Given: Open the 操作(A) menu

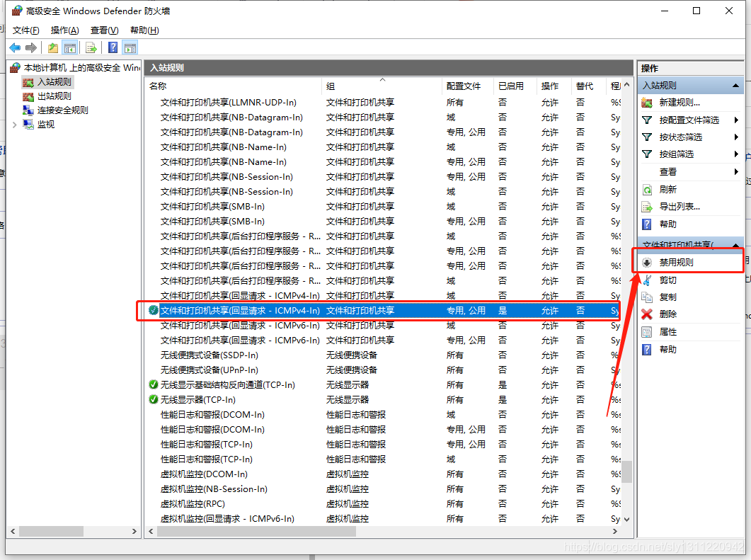Looking at the screenshot, I should coord(64,30).
